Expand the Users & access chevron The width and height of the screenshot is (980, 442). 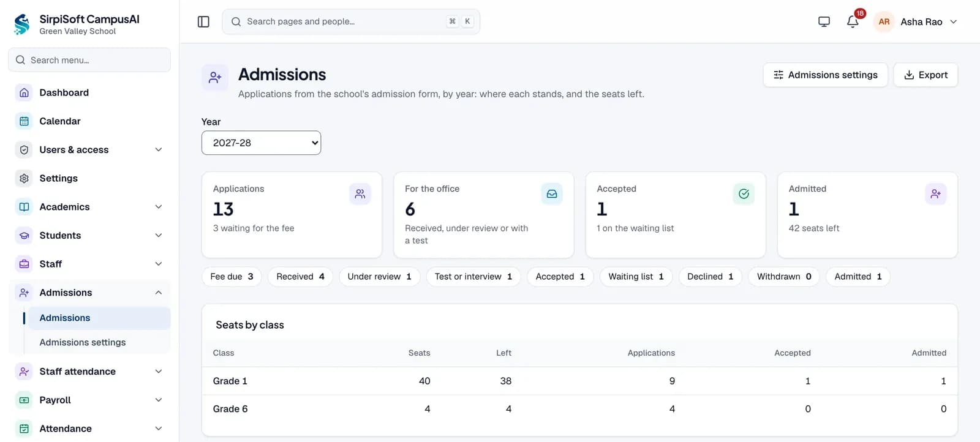pos(159,149)
